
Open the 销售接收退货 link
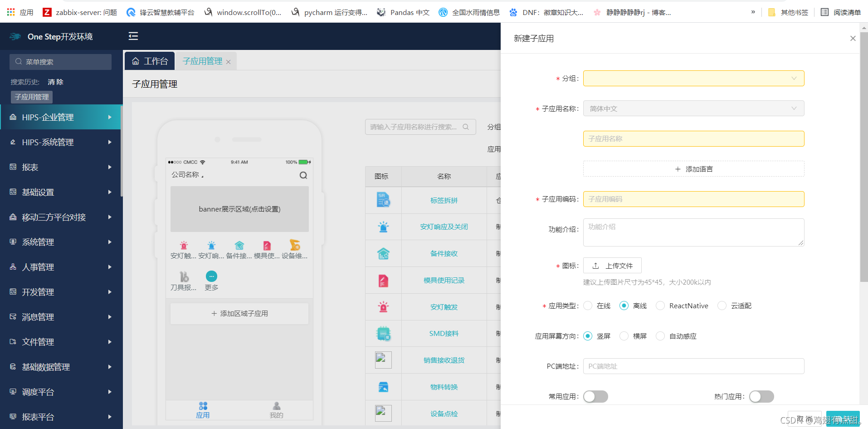[444, 360]
